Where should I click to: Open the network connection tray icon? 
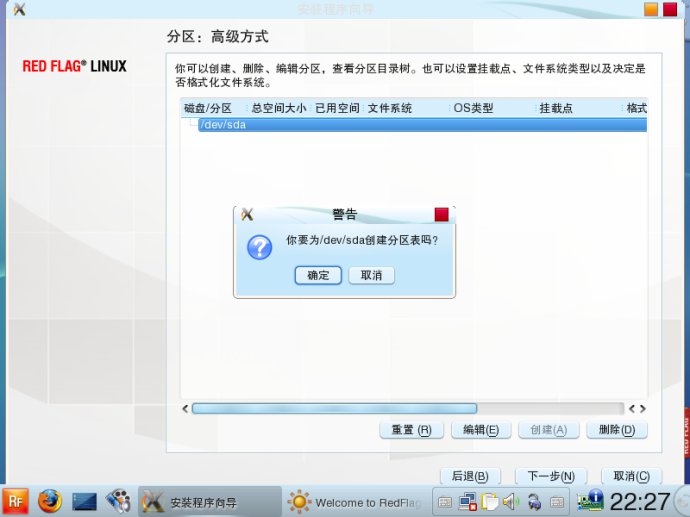(467, 502)
